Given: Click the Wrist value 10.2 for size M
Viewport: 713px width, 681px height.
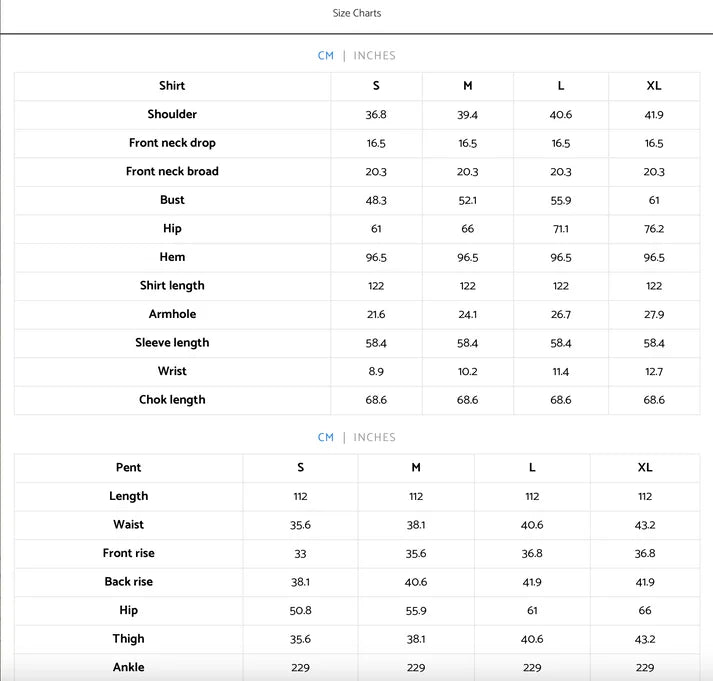Looking at the screenshot, I should tap(467, 371).
